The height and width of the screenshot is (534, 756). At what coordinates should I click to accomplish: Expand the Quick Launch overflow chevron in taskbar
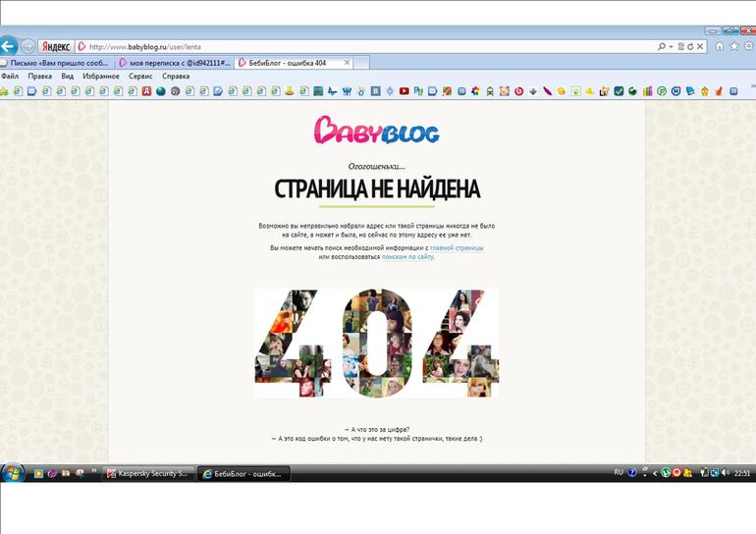[x=93, y=471]
